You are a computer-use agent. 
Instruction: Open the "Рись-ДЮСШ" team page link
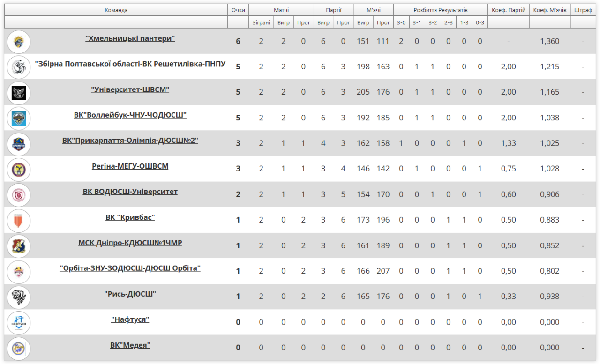[130, 294]
